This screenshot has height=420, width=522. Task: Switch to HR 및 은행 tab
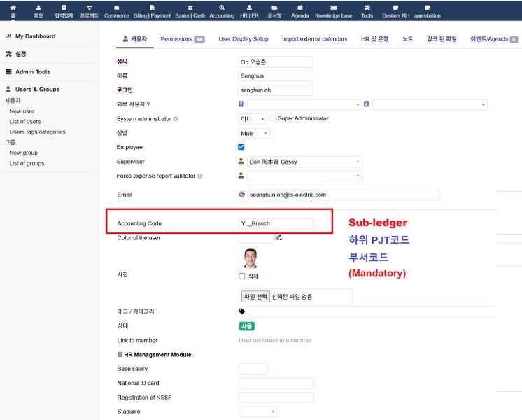tap(375, 39)
